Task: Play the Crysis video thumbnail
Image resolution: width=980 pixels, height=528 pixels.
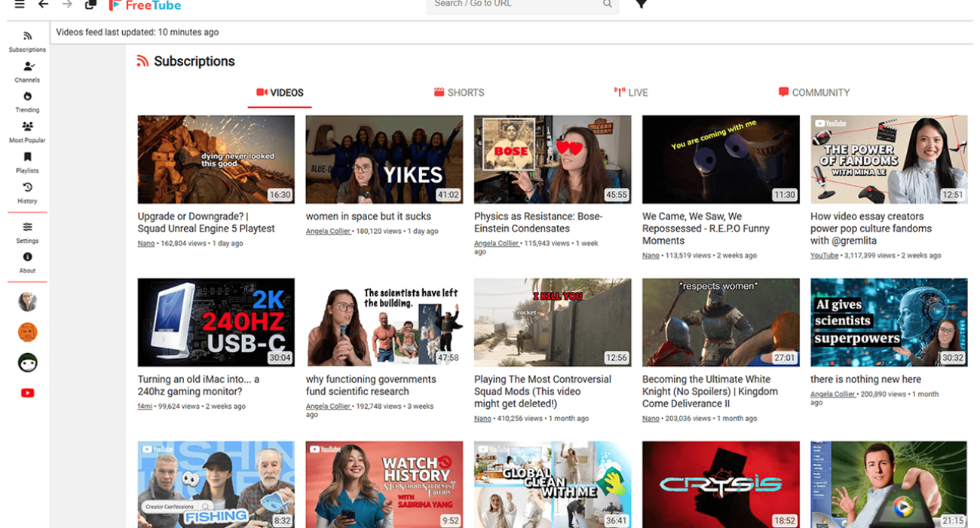Action: tap(720, 485)
